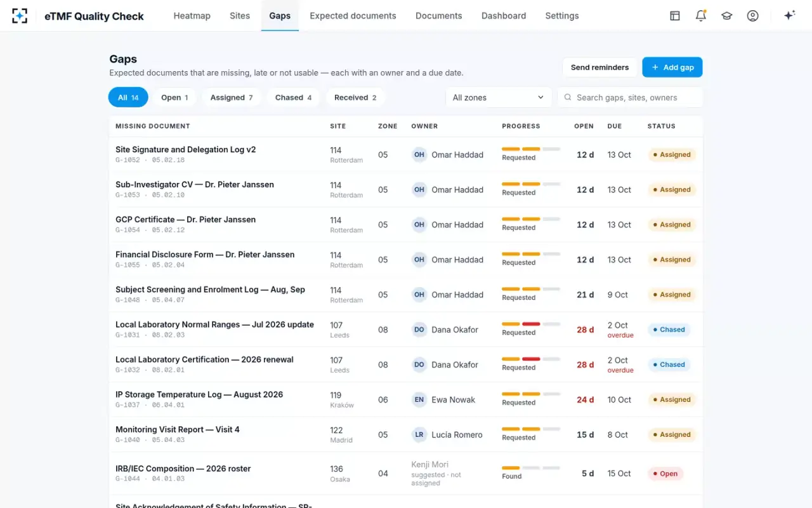Open the graduation cap learning icon

pyautogui.click(x=727, y=16)
